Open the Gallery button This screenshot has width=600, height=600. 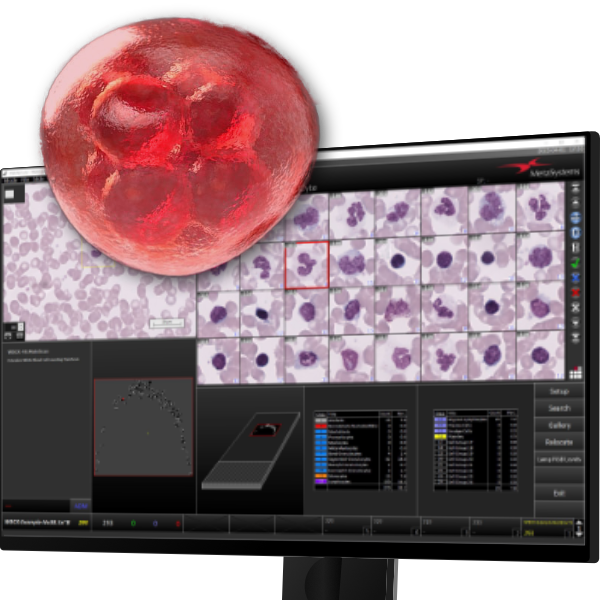click(559, 425)
